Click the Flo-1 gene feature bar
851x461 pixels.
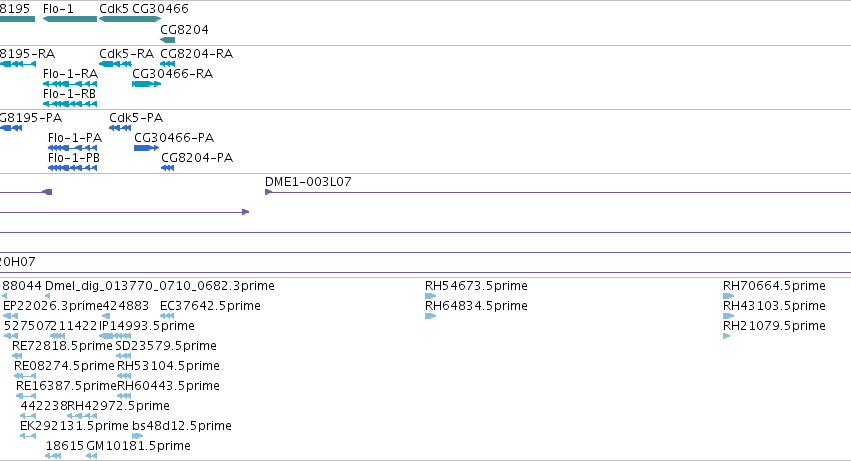point(70,19)
